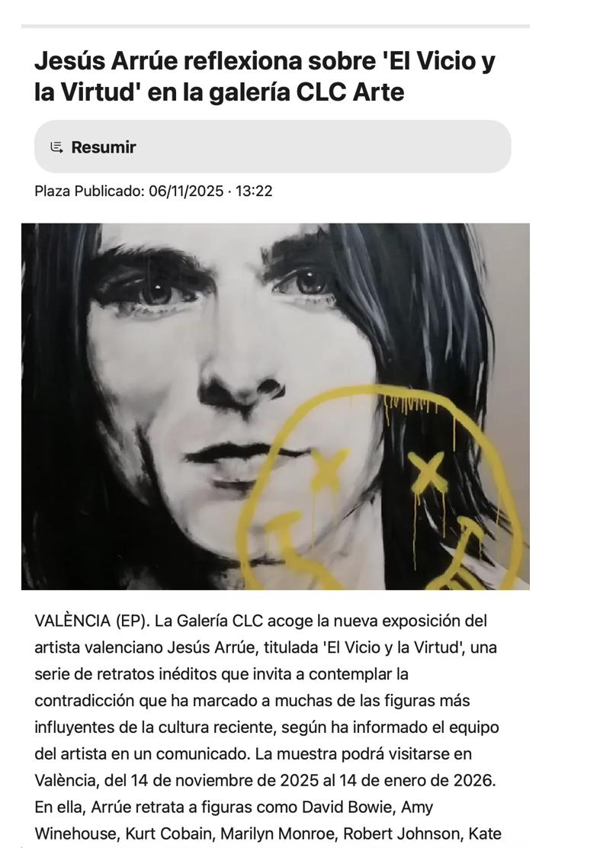616x848 pixels.
Task: Click the yellow smiley's right X eye
Action: (427, 470)
